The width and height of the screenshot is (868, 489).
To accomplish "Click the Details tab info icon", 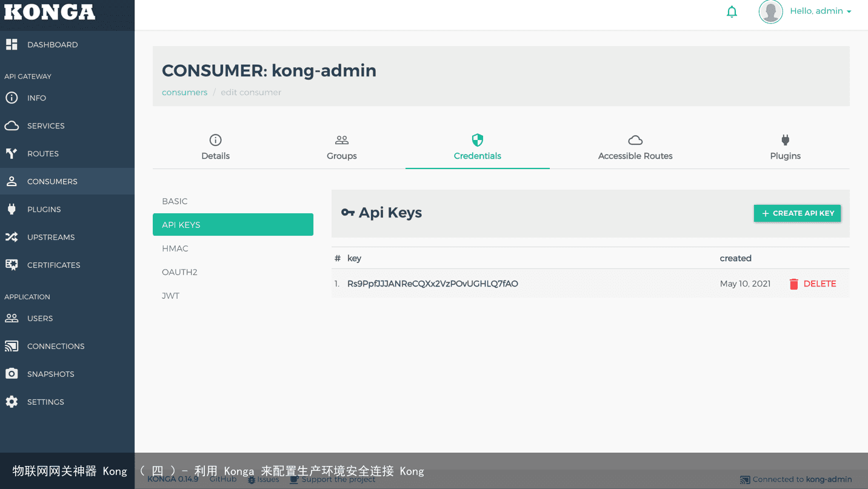I will 215,140.
